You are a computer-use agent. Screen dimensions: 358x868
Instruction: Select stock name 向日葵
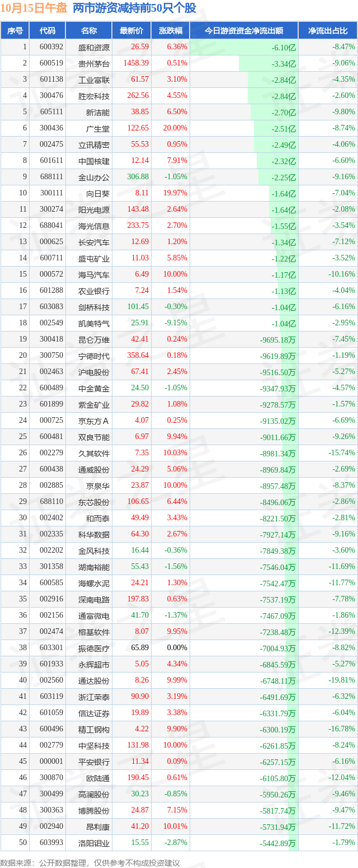98,193
